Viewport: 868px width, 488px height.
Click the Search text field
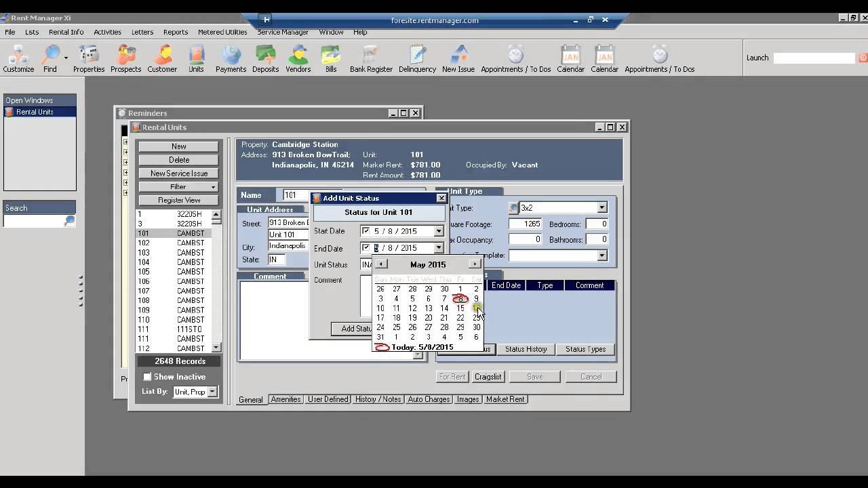(35, 221)
